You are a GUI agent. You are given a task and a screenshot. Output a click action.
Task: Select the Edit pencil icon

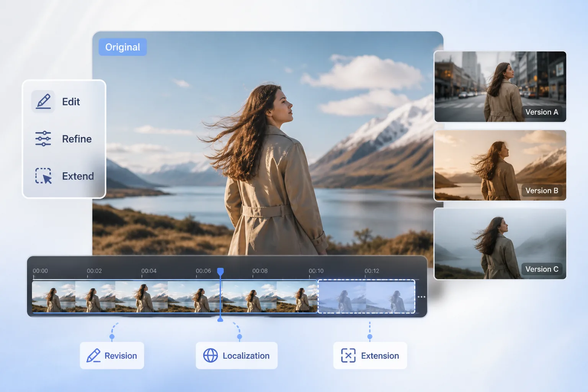pos(43,101)
